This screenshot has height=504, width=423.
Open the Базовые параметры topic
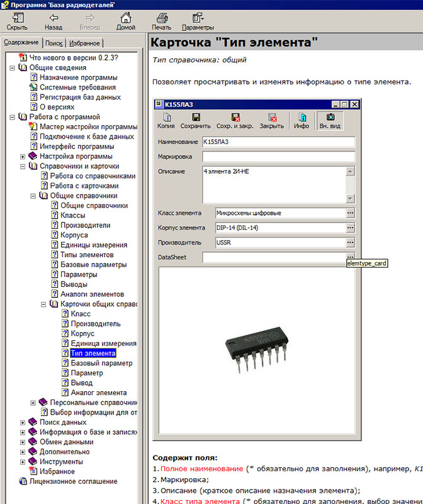[x=93, y=265]
